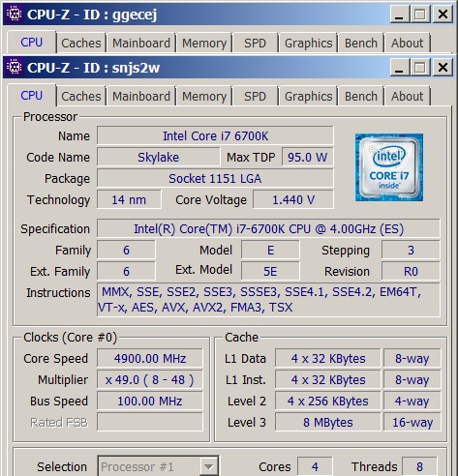Viewport: 458px width, 476px height.
Task: Maximize the snjs2w CPU-Z window
Action: [420, 68]
